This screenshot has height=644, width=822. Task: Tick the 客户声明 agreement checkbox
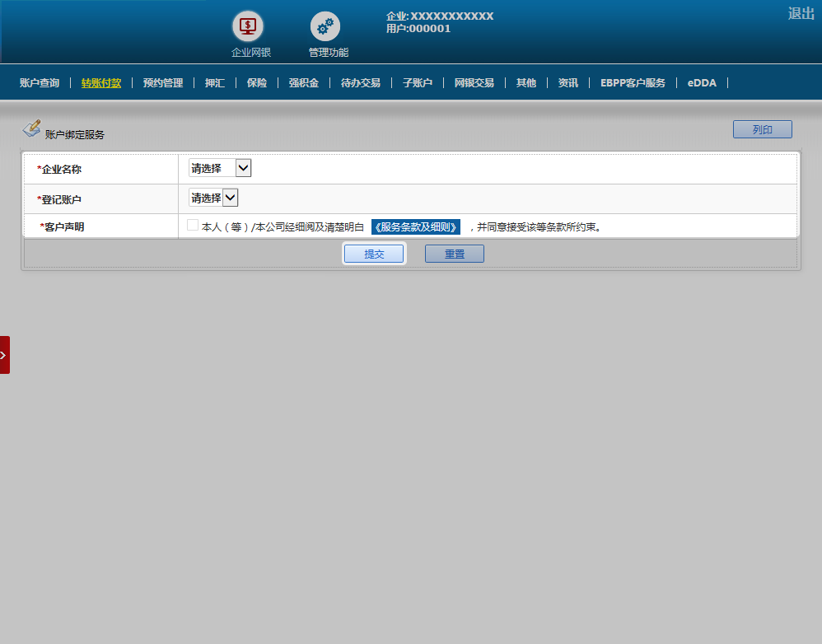pos(193,226)
